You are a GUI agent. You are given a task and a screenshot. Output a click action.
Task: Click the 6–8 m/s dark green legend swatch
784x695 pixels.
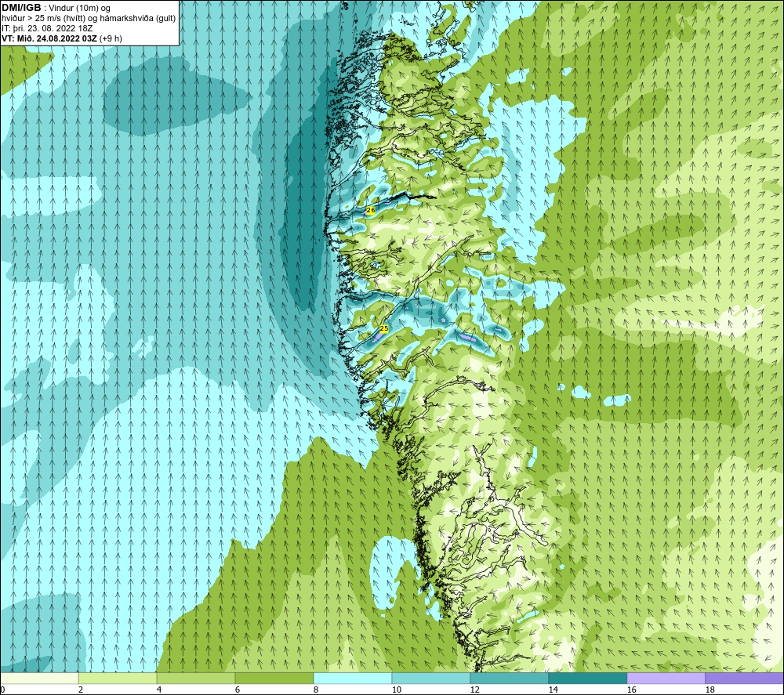point(274,678)
